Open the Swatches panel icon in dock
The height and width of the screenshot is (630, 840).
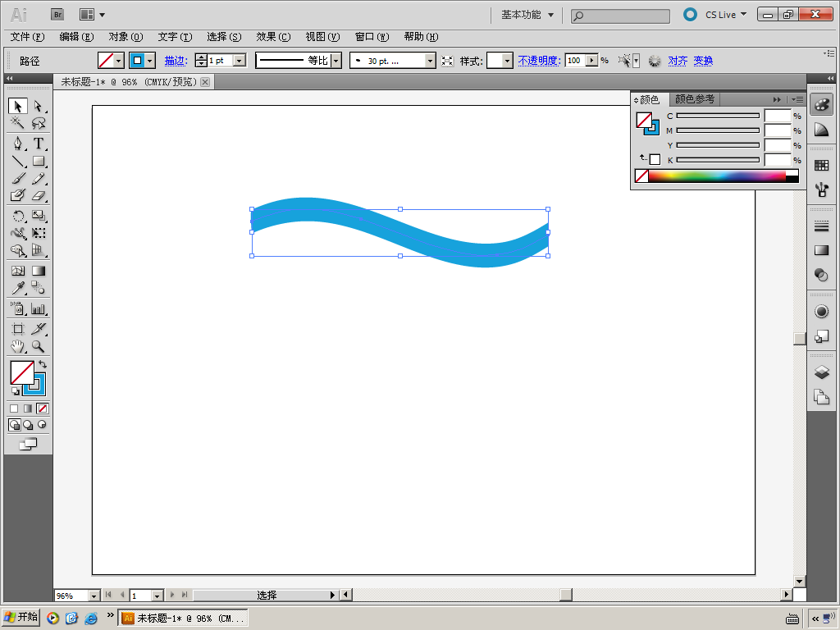pos(821,165)
